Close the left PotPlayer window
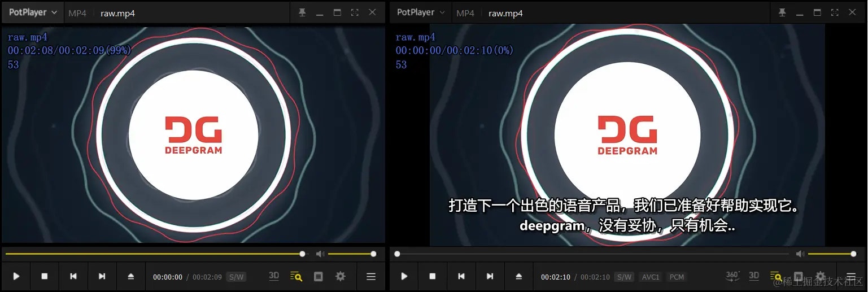Viewport: 868px width, 292px height. coord(372,12)
